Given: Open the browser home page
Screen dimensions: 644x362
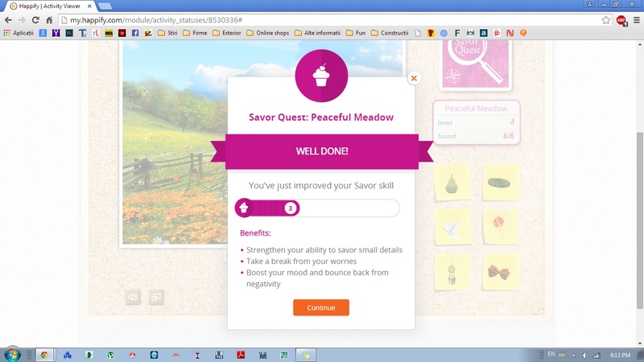Looking at the screenshot, I should [49, 19].
